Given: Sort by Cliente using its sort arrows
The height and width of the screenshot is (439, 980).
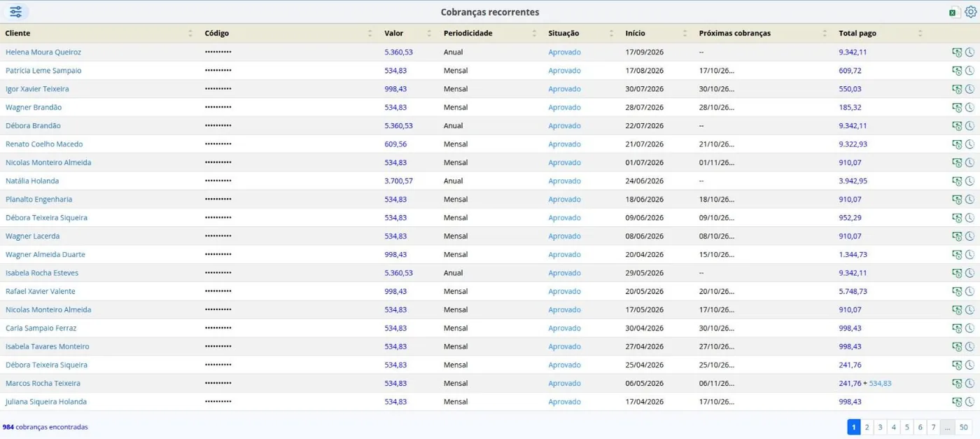Looking at the screenshot, I should pos(190,34).
